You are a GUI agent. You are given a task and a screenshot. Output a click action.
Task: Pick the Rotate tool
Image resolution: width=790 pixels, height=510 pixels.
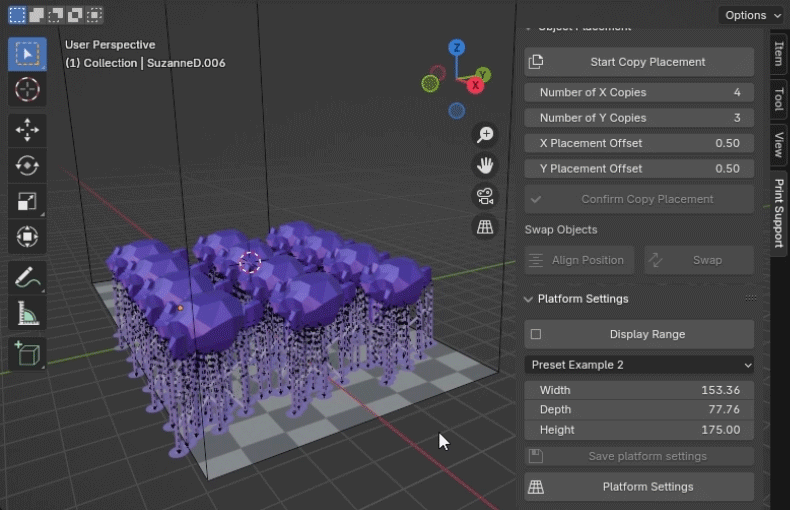click(x=27, y=165)
